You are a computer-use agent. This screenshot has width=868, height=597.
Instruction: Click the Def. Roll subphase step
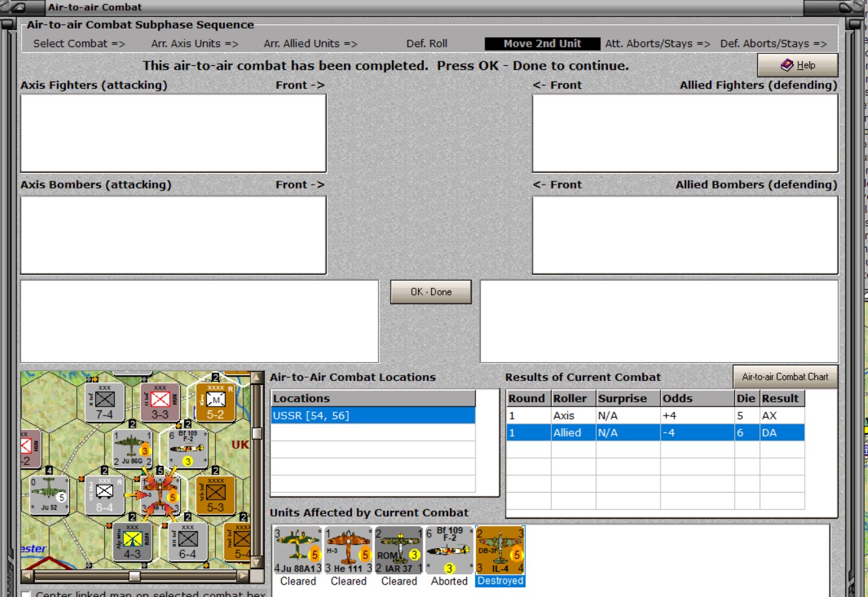tap(427, 44)
